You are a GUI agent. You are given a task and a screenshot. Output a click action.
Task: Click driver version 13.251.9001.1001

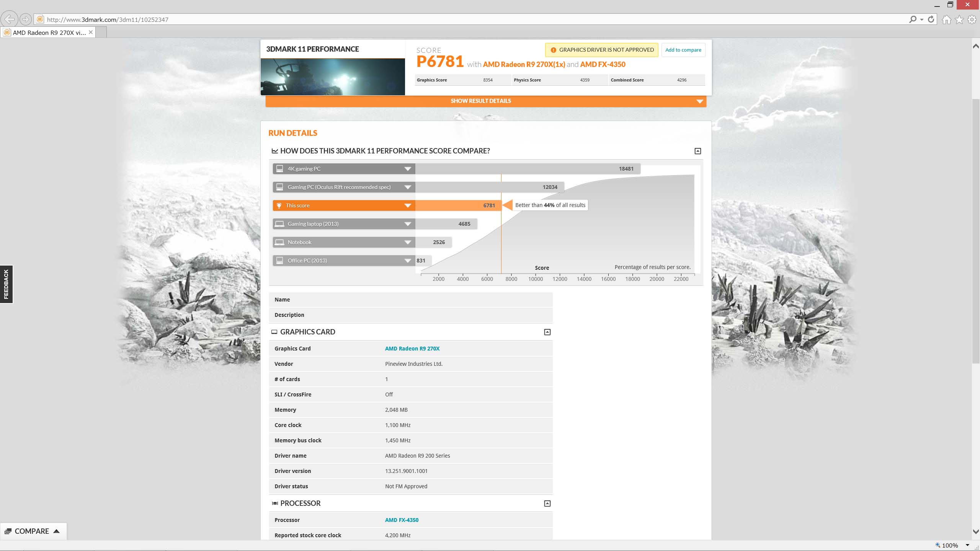click(x=406, y=471)
